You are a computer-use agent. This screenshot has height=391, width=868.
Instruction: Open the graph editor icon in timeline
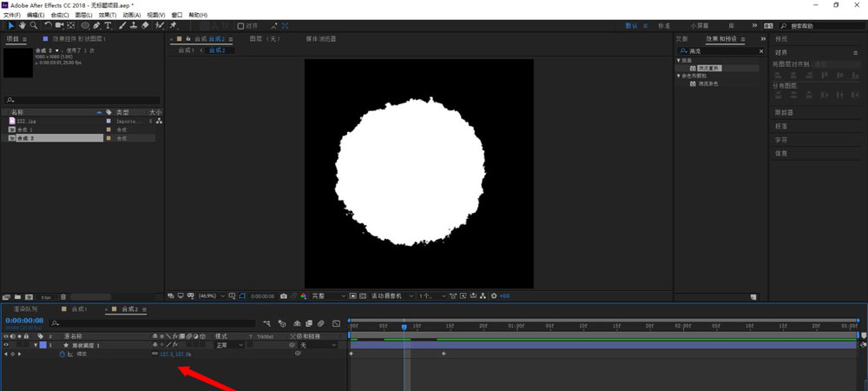336,323
